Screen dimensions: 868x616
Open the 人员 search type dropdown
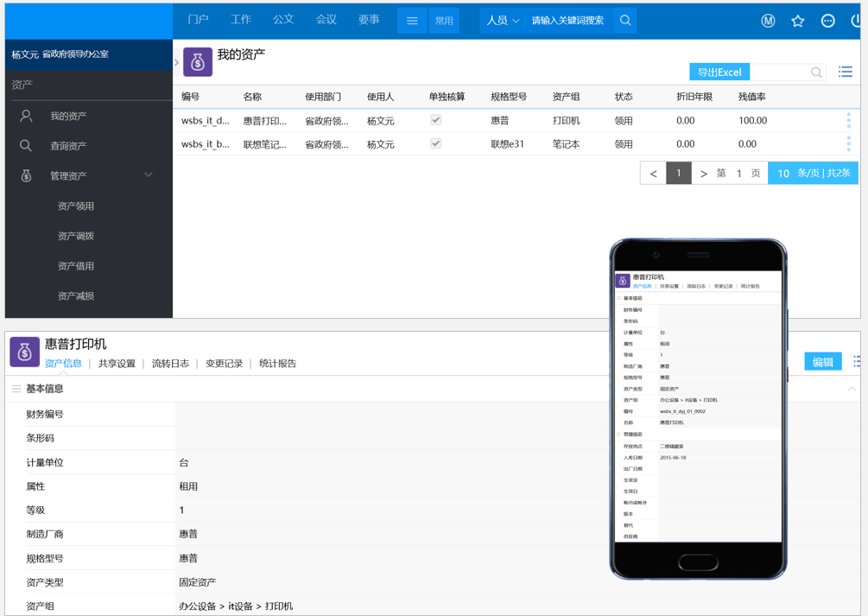click(x=503, y=21)
